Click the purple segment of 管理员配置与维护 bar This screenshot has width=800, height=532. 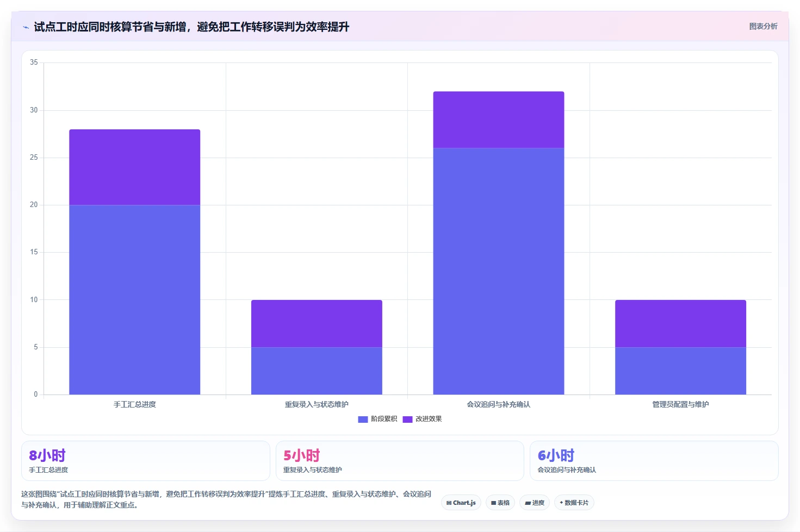680,323
